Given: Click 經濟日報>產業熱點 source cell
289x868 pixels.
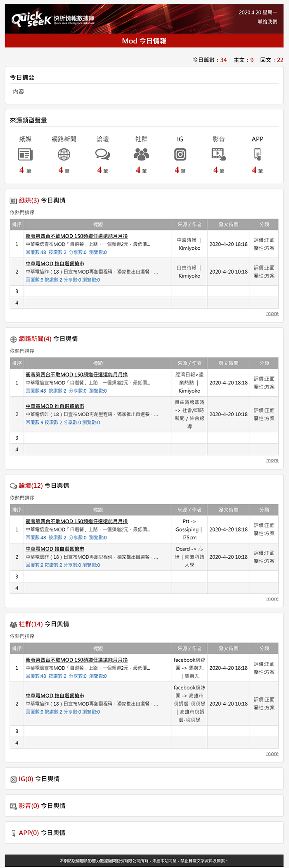Looking at the screenshot, I should pyautogui.click(x=190, y=383).
